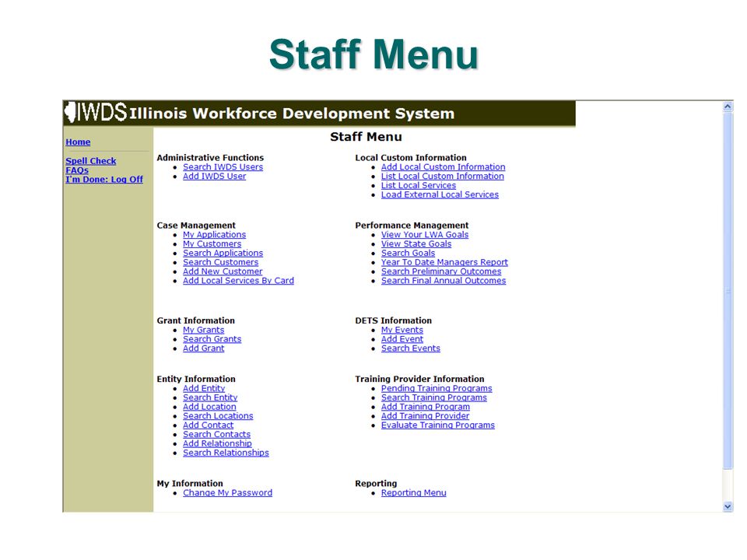Click the Grant Information heading
Image resolution: width=747 pixels, height=560 pixels.
click(x=196, y=320)
